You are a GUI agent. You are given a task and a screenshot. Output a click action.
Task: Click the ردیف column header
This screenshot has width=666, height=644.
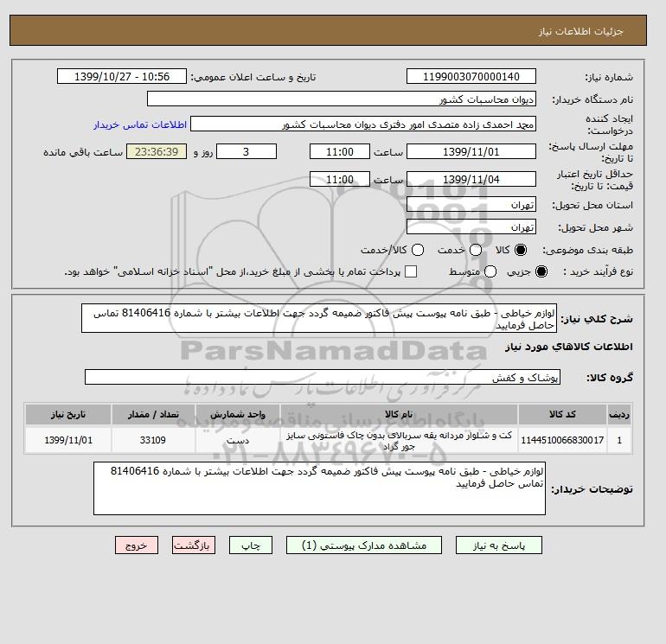[x=619, y=414]
